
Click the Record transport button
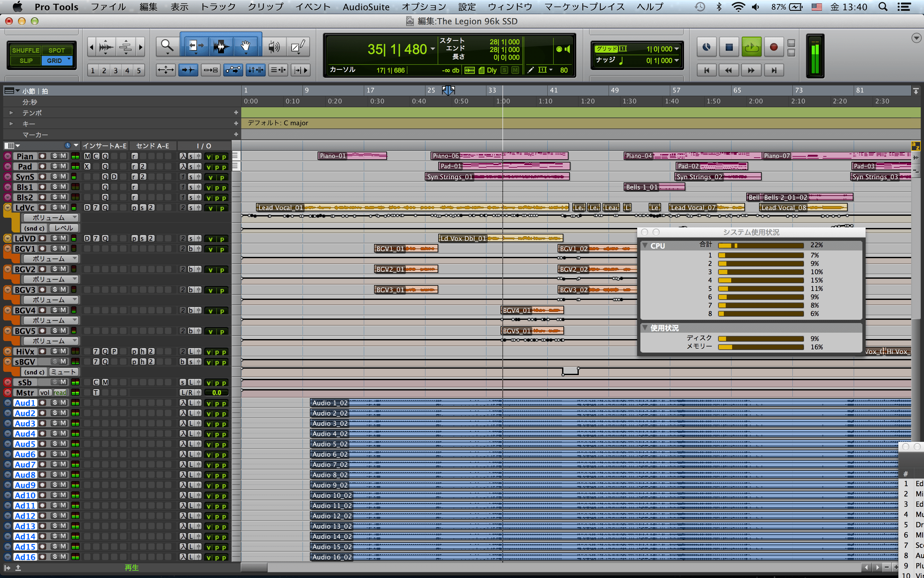click(x=774, y=47)
